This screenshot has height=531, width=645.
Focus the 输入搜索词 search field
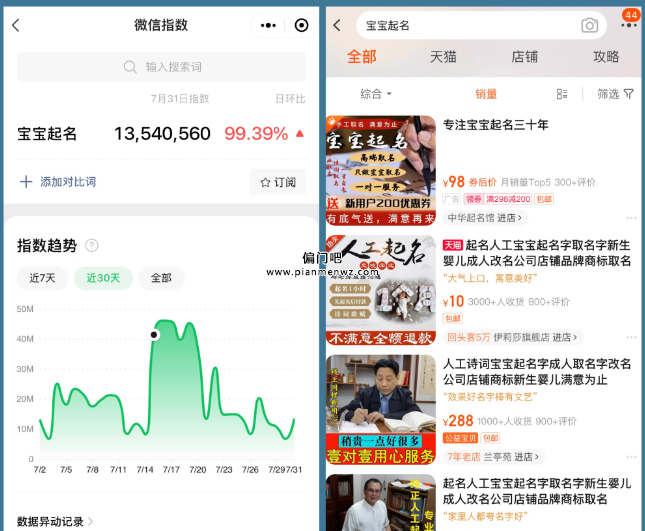(x=161, y=67)
